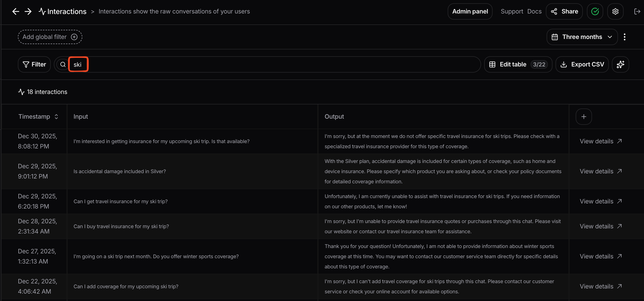This screenshot has width=644, height=301.
Task: Click the arrow icon on the Dec 30 View details
Action: point(619,141)
